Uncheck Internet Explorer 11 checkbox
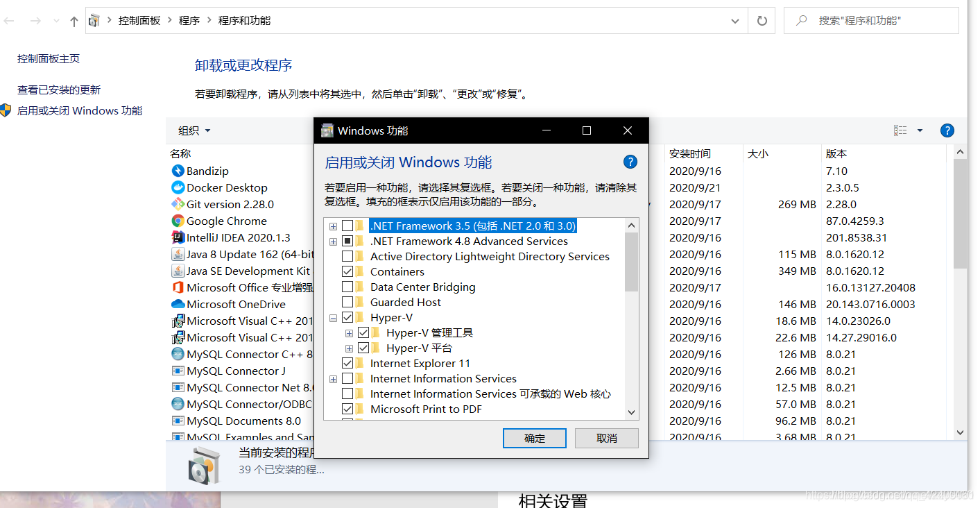This screenshot has height=508, width=980. 347,364
